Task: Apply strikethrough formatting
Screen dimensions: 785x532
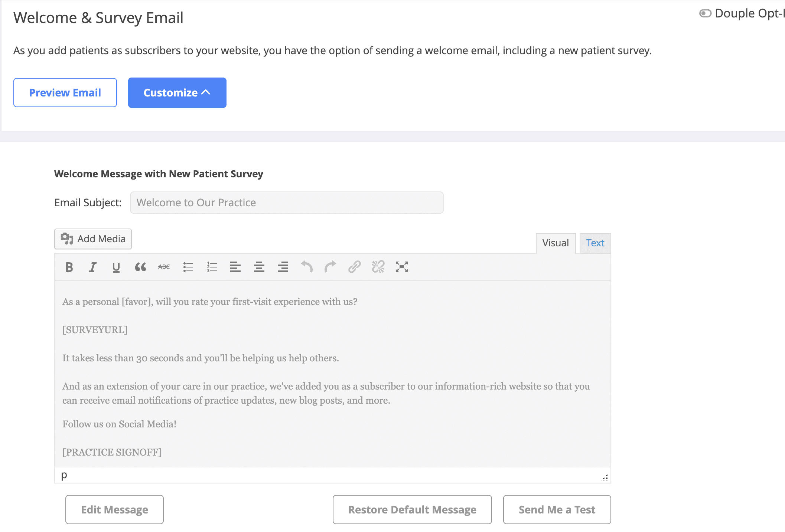Action: [164, 267]
